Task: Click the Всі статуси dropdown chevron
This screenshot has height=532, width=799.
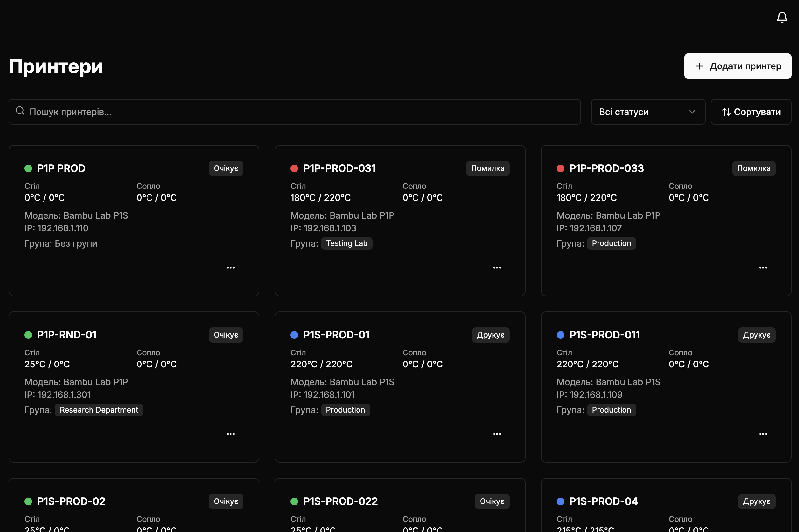Action: [x=692, y=112]
